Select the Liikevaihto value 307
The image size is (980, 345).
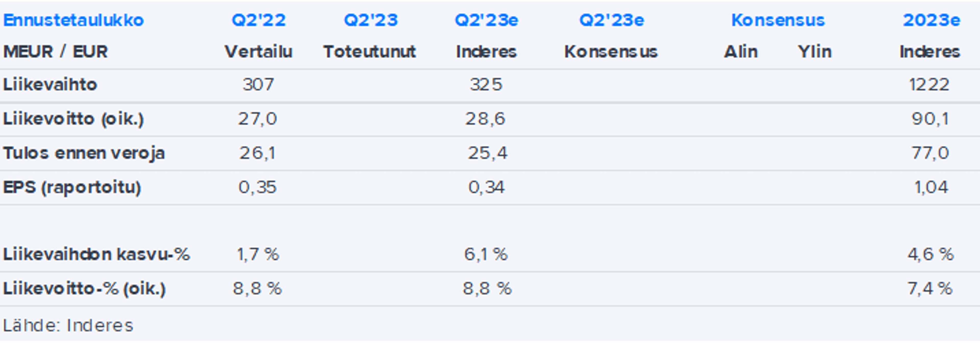click(x=258, y=85)
